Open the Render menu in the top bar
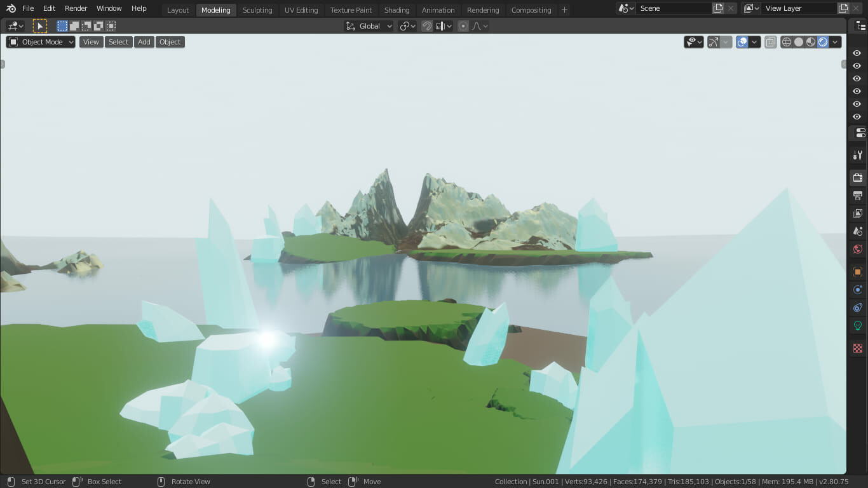 (x=76, y=8)
